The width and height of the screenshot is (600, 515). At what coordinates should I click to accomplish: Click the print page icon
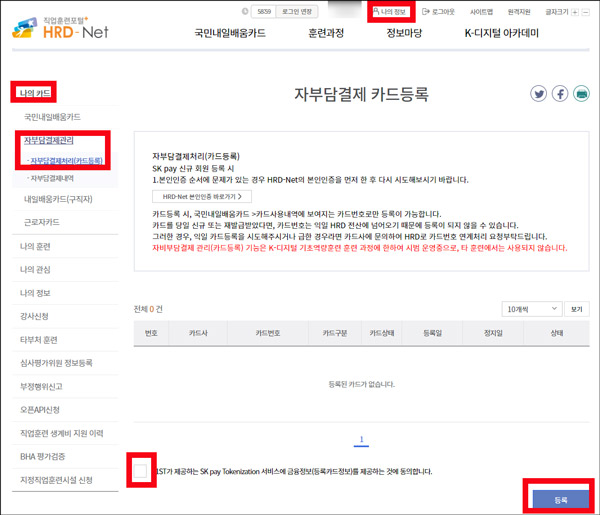coord(581,94)
